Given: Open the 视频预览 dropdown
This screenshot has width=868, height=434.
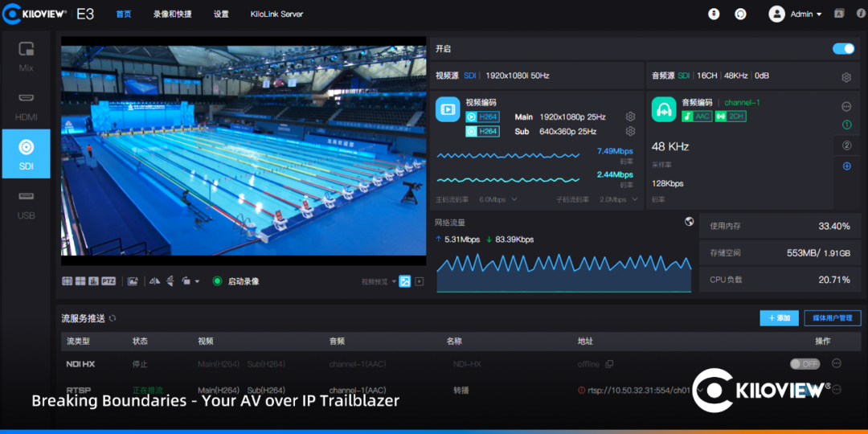Looking at the screenshot, I should point(379,281).
